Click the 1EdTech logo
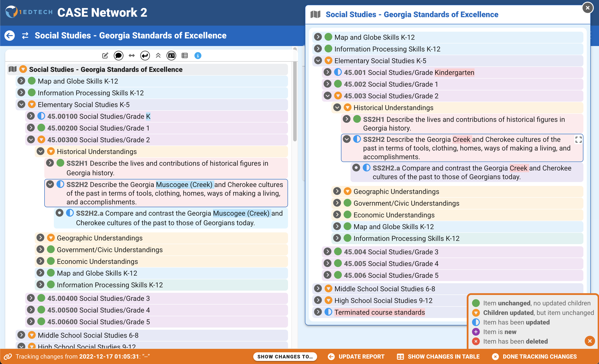 point(29,12)
